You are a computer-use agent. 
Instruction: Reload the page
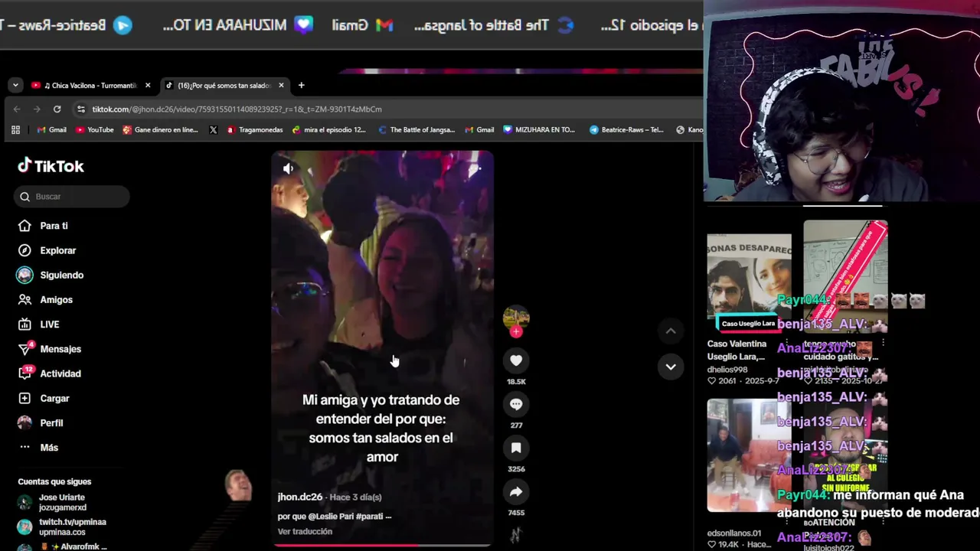pos(57,109)
